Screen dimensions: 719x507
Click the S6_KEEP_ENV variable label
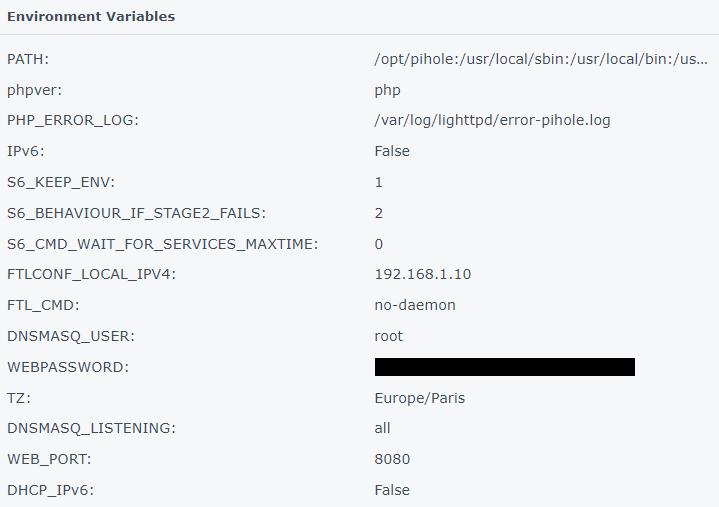pos(61,182)
